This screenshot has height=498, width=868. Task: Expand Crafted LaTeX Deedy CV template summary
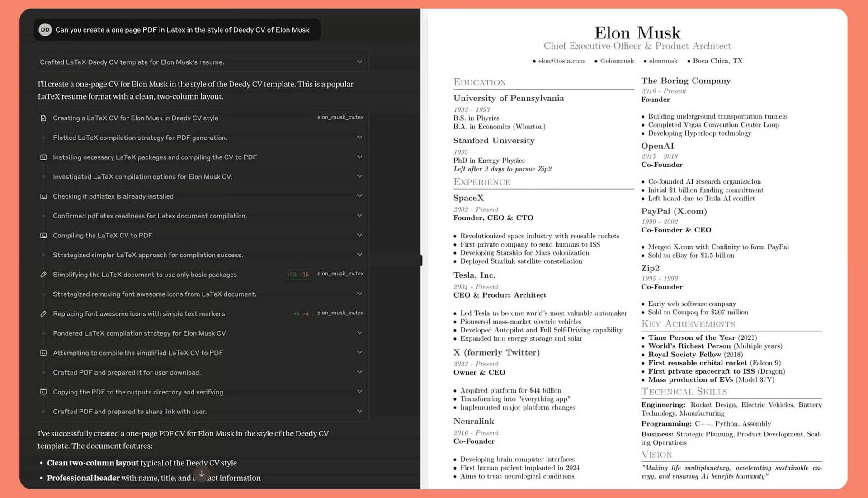point(359,62)
